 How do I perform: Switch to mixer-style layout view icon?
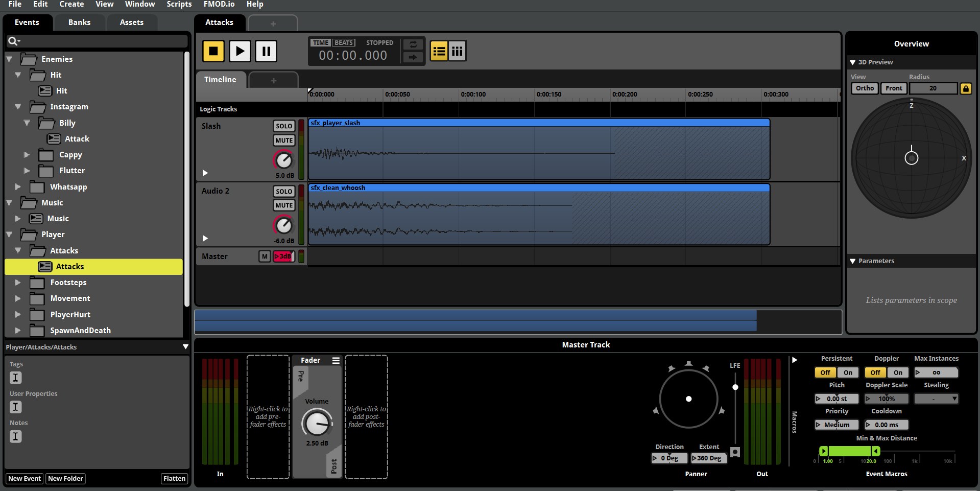[x=457, y=51]
